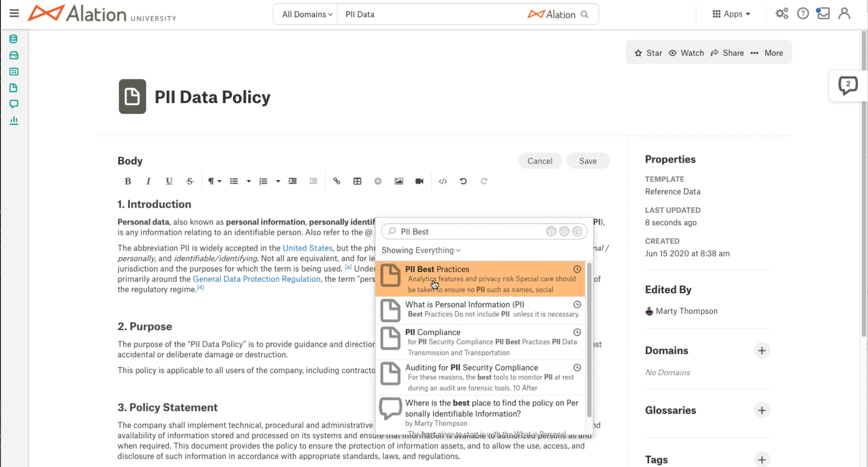Follow the United States link
The height and width of the screenshot is (467, 868).
pos(307,248)
